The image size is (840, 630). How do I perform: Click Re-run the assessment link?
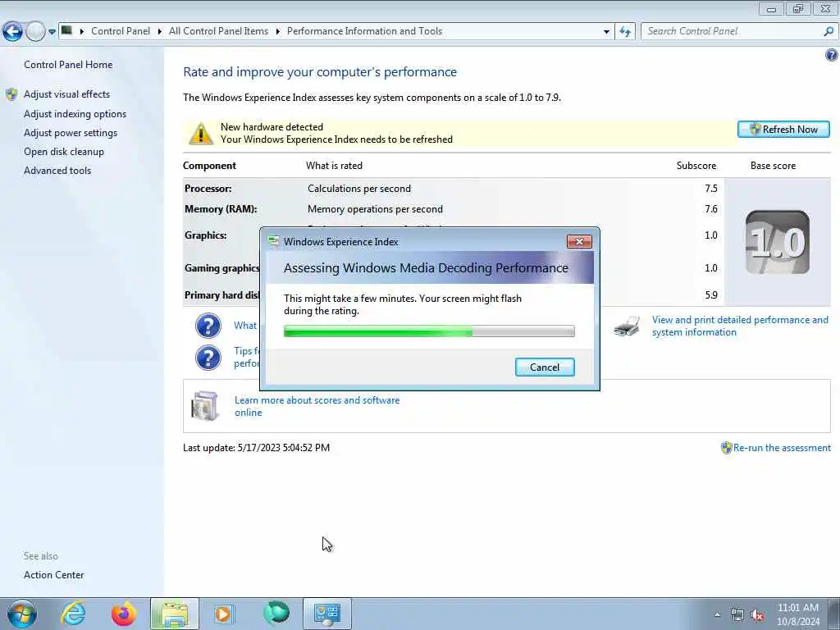pyautogui.click(x=782, y=448)
